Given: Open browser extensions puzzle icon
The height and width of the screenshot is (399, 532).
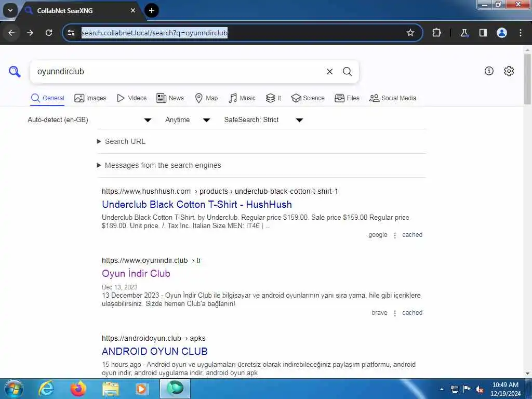Looking at the screenshot, I should (436, 33).
